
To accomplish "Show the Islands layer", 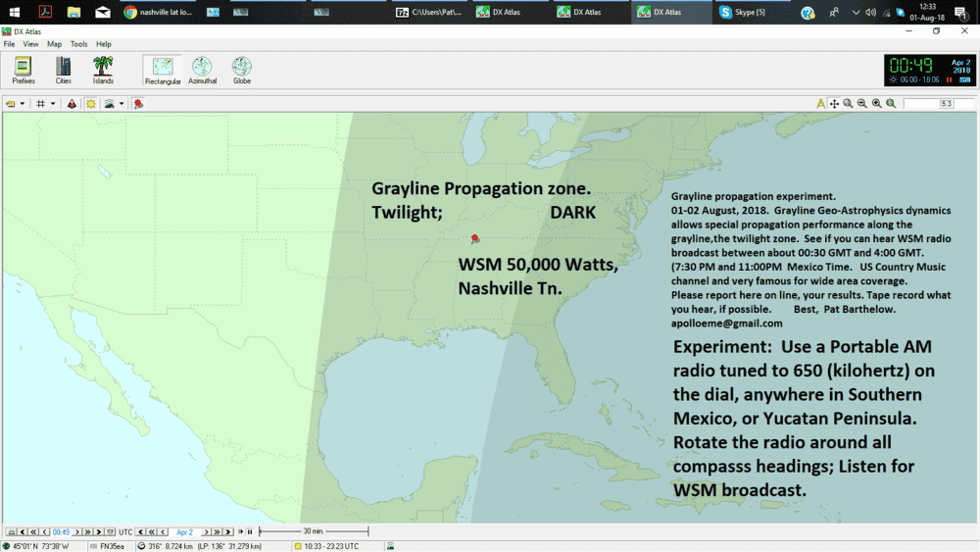I will click(x=103, y=70).
